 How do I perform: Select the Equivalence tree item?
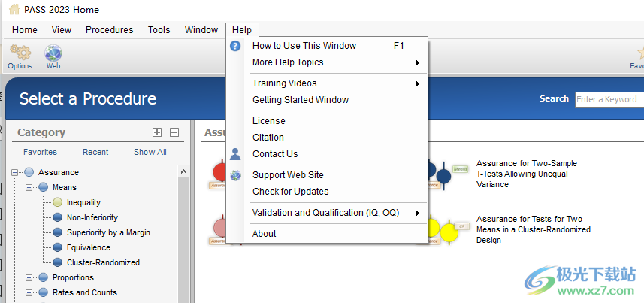click(x=89, y=247)
